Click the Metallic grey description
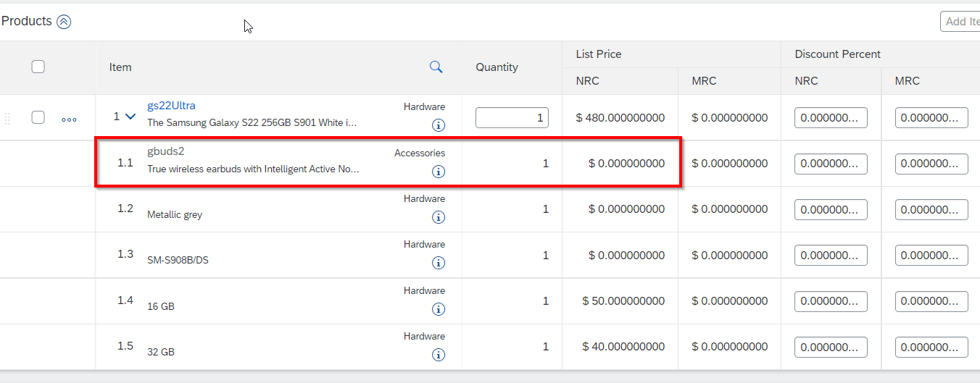Screen dimensions: 980x383 click(x=175, y=215)
